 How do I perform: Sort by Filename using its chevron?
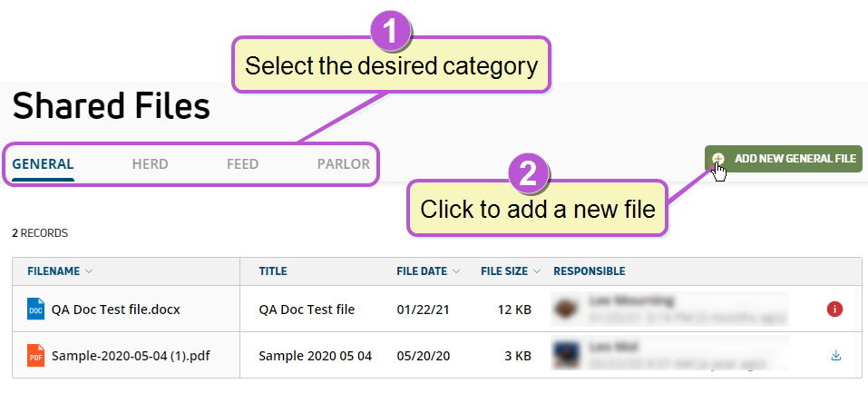[x=89, y=271]
